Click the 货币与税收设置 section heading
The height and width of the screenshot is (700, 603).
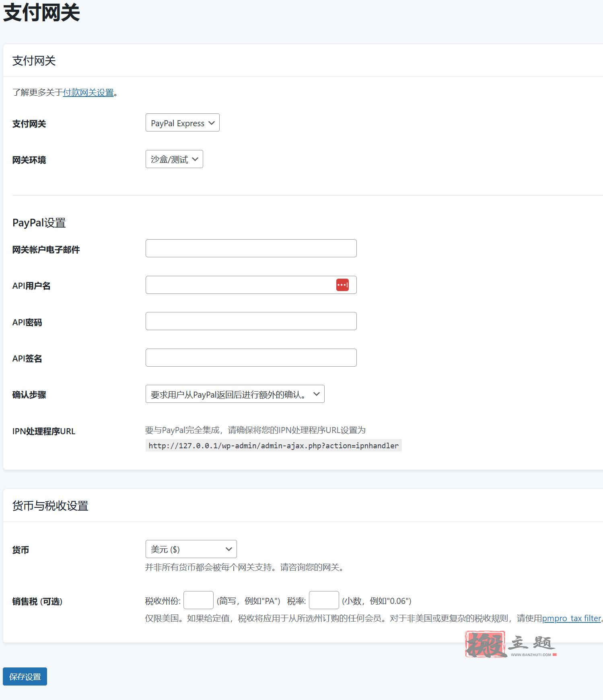[x=50, y=506]
